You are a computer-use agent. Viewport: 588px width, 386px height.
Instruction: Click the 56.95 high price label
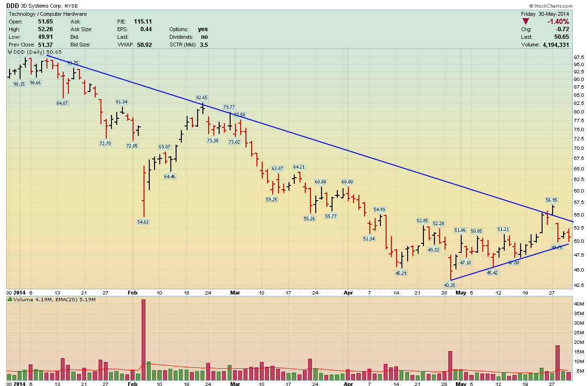click(552, 200)
